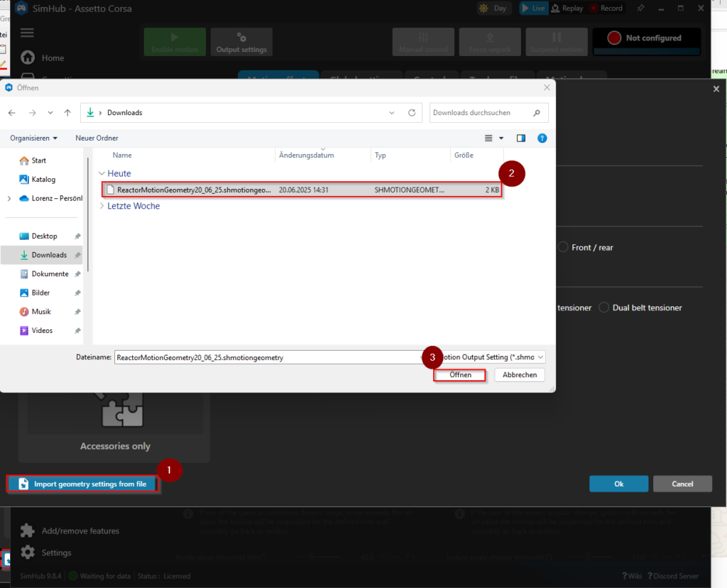Open Videos quick access folder

[35, 331]
